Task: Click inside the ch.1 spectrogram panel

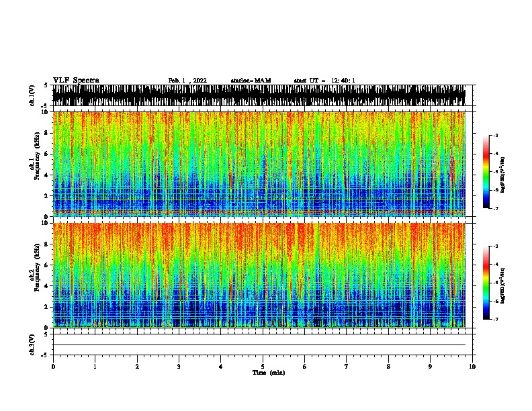Action: 259,164
